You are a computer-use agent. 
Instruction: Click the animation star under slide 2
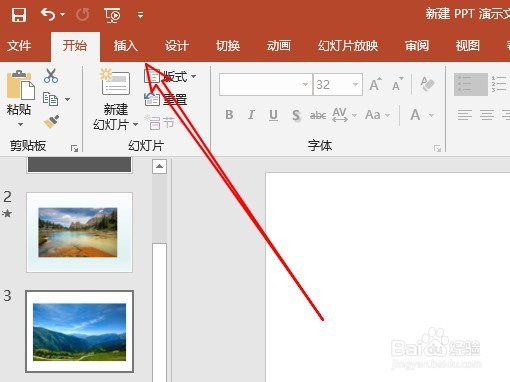7,213
